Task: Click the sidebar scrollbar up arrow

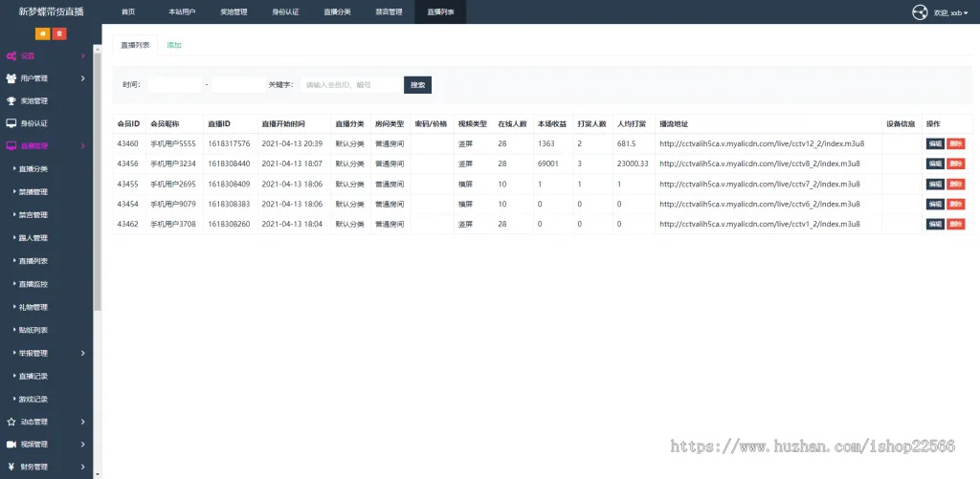Action: (98, 48)
